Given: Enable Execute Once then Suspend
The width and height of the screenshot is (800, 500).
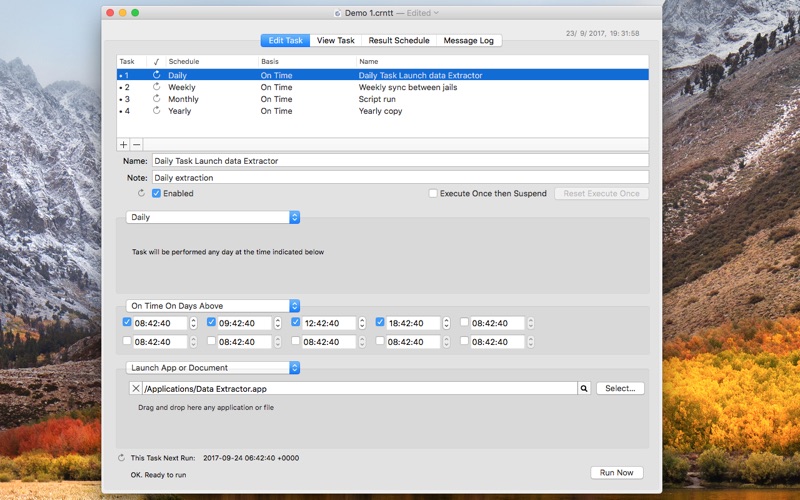Looking at the screenshot, I should (433, 193).
